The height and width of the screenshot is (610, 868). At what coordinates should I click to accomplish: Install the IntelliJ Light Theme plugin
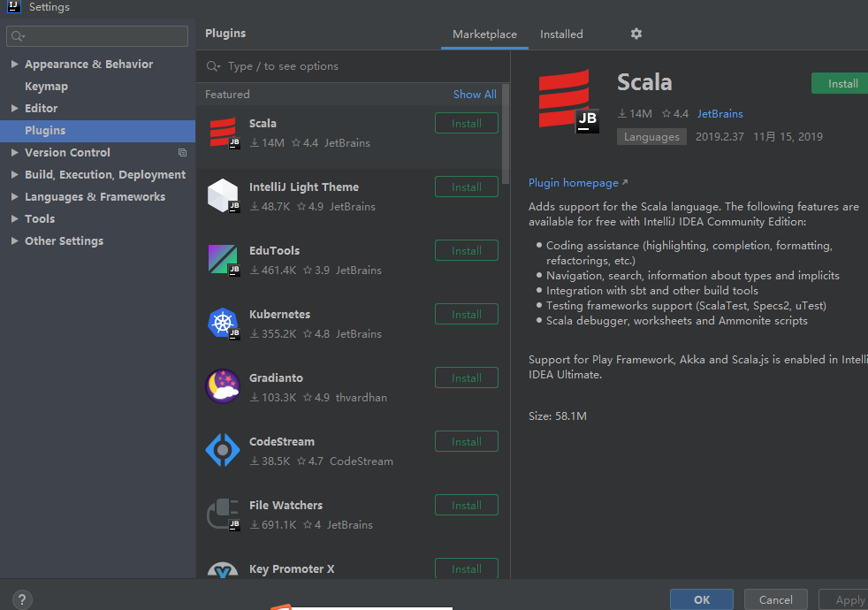[466, 187]
